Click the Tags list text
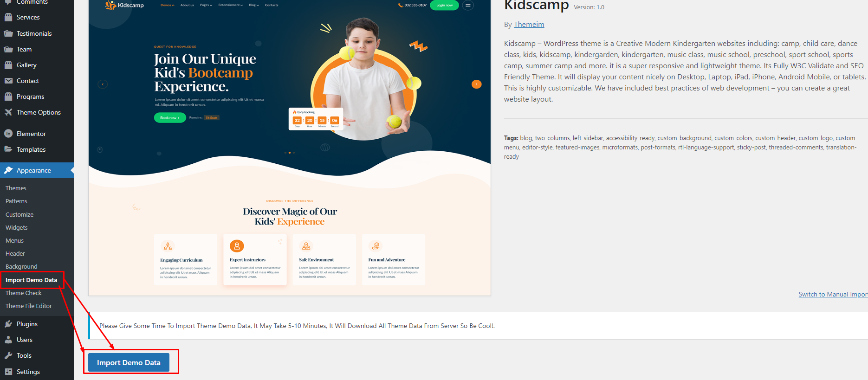The image size is (868, 380). 680,147
